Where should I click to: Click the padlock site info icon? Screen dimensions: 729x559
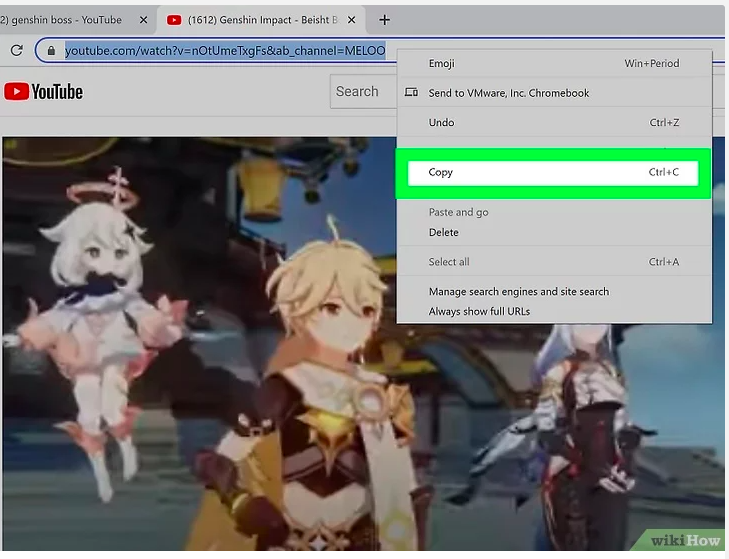(x=51, y=50)
